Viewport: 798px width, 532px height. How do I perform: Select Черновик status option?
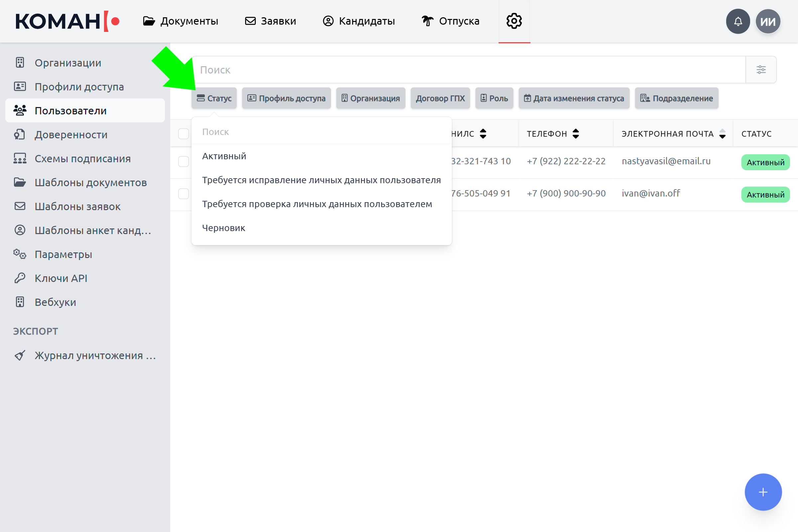click(x=223, y=228)
